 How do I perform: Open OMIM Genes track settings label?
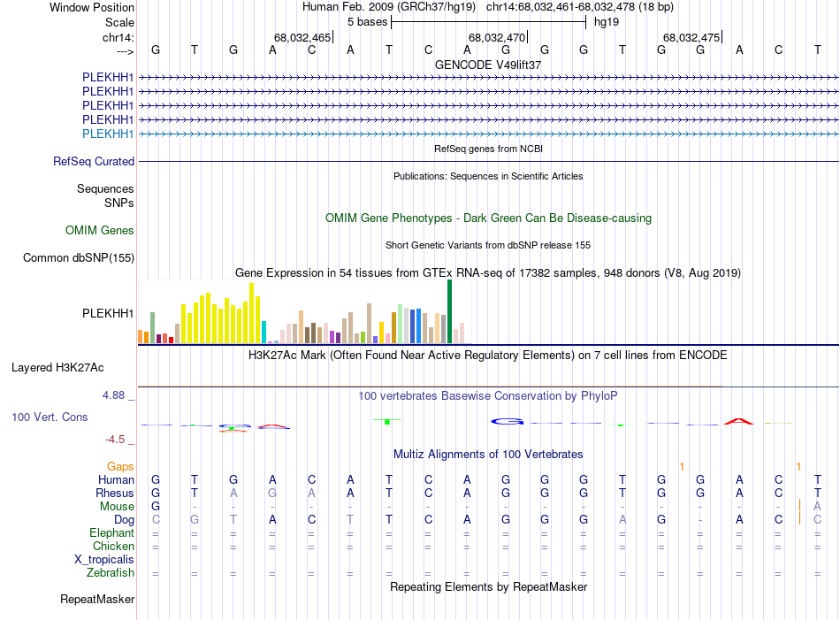tap(100, 231)
